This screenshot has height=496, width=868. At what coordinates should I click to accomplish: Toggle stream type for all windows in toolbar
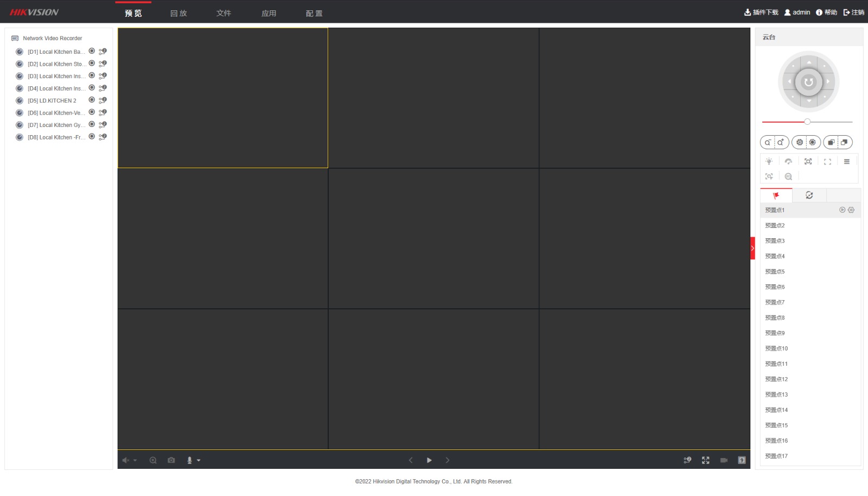click(x=687, y=460)
